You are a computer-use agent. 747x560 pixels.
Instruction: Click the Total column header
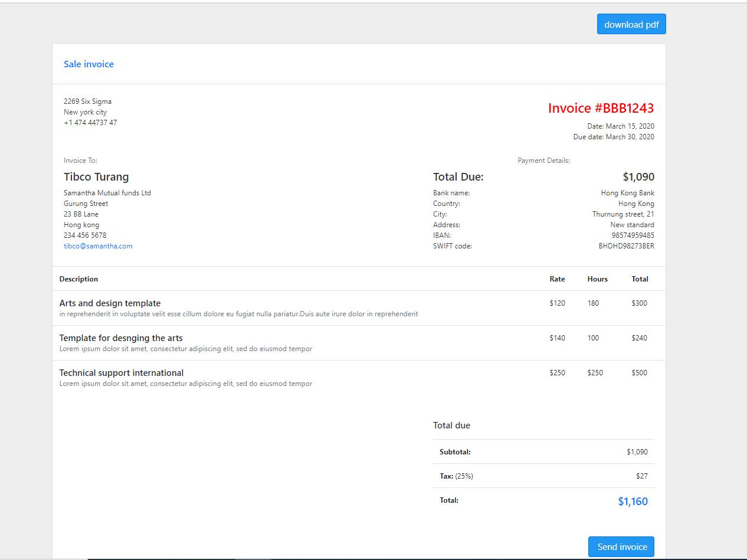tap(640, 279)
